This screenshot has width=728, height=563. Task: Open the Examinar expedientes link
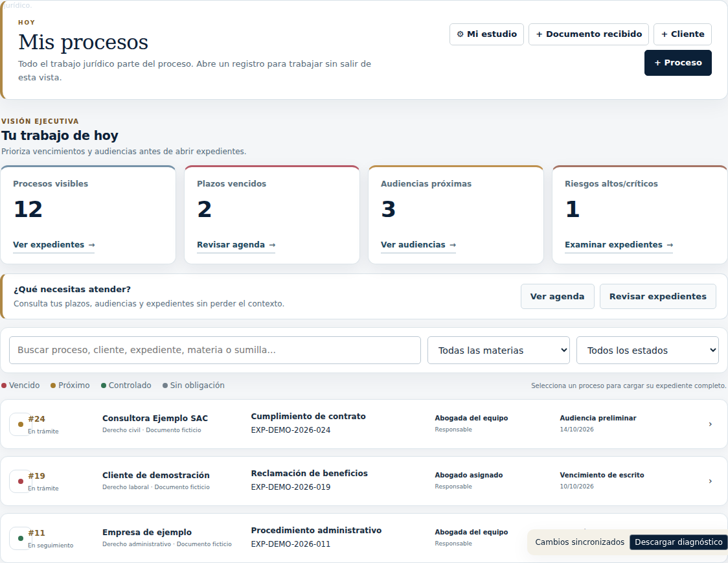pos(619,245)
